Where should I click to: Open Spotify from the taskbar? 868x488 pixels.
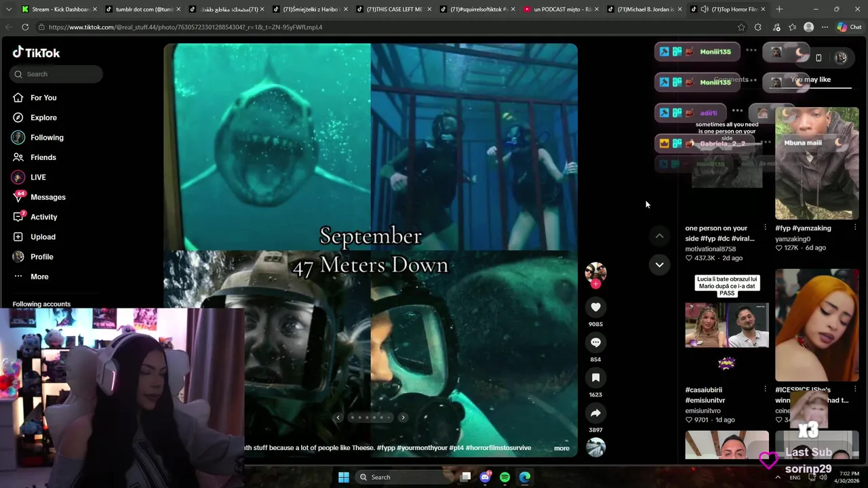point(505,477)
